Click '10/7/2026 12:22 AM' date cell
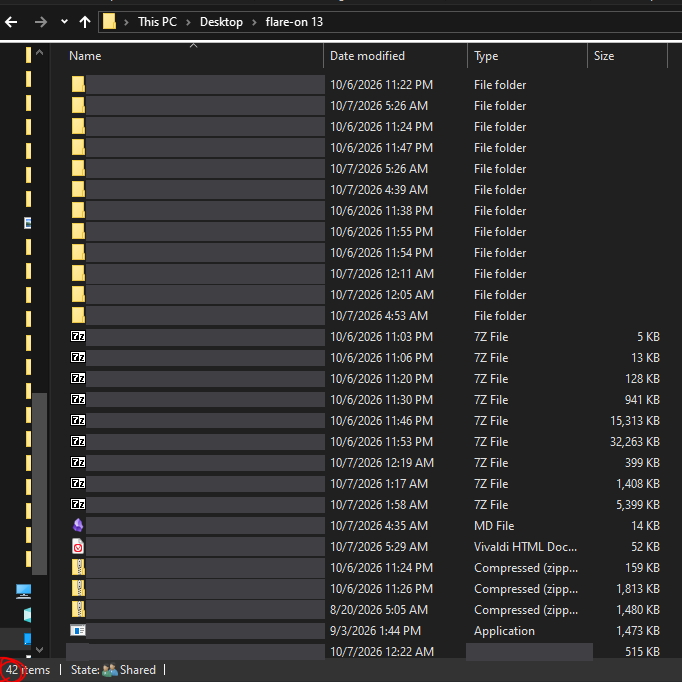Image resolution: width=682 pixels, height=682 pixels. [381, 652]
